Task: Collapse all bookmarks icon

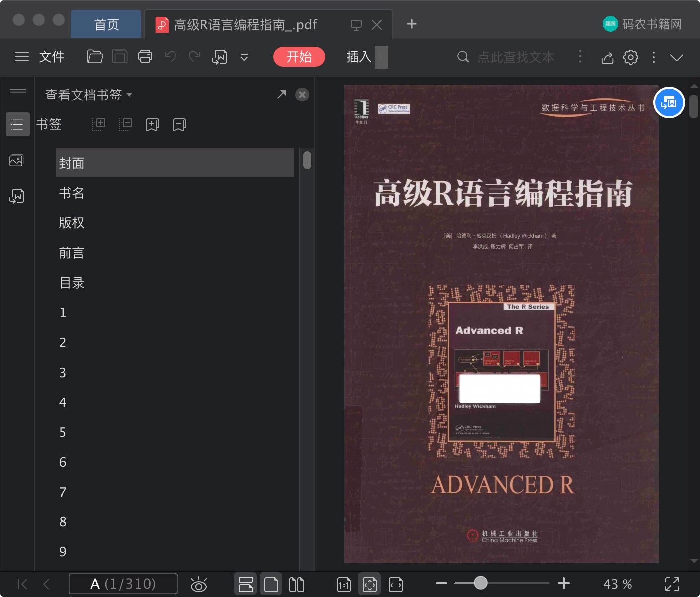Action: 126,124
